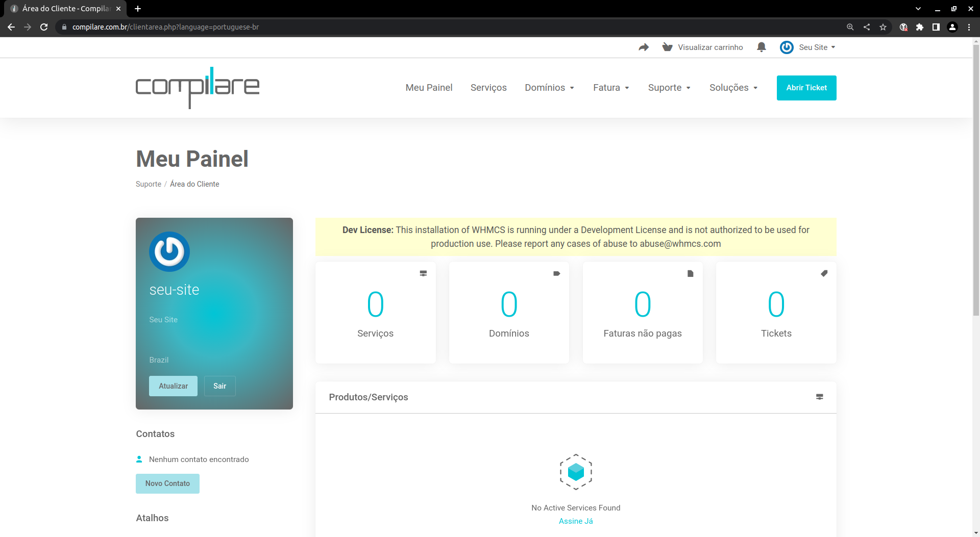Open the Serviços count card
This screenshot has width=980, height=537.
coord(375,313)
